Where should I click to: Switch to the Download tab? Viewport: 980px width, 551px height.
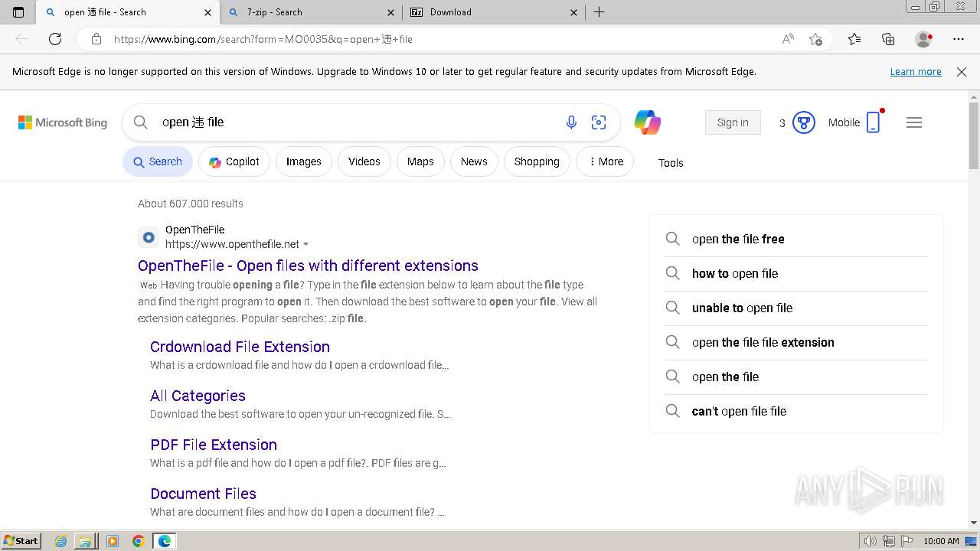click(495, 12)
